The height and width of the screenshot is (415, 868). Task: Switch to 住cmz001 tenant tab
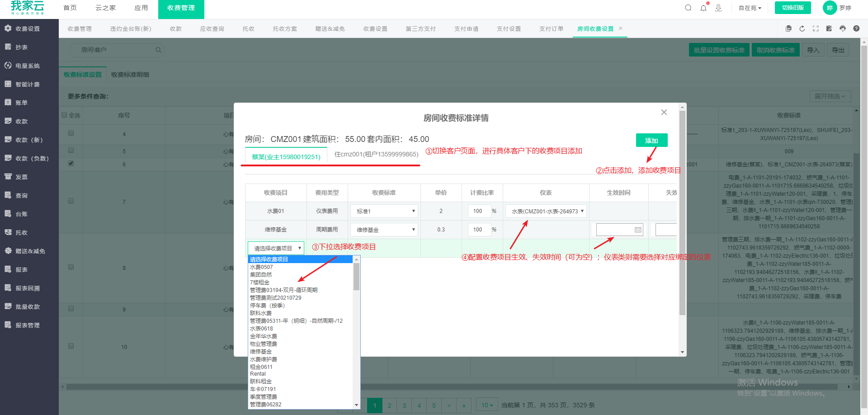pos(376,154)
